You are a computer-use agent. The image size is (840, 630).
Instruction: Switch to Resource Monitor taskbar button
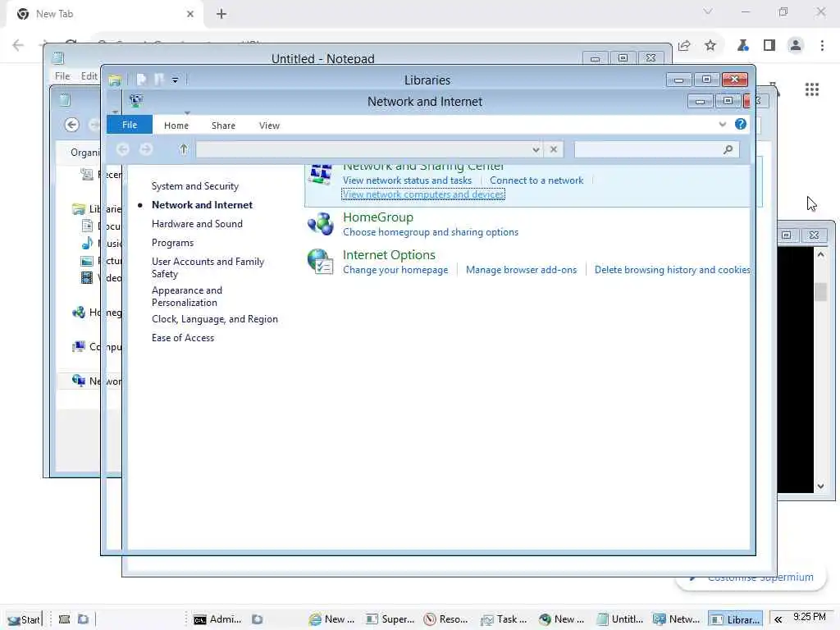click(x=446, y=619)
